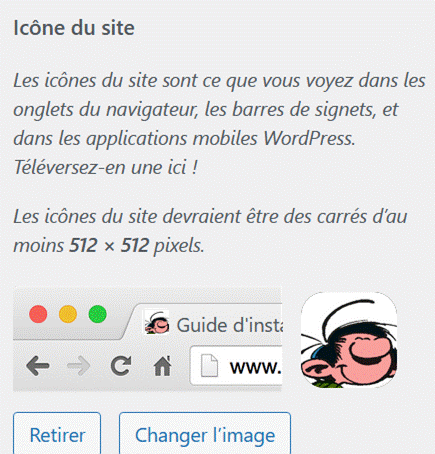Select the small favicon in browser tab
This screenshot has width=435, height=454.
[x=157, y=322]
